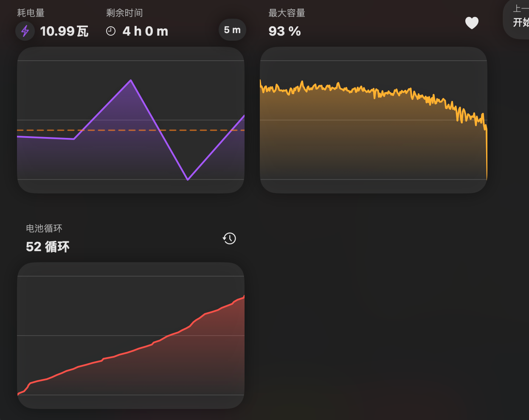Click the lowest dip of the purple line
This screenshot has height=420, width=529.
pos(188,179)
